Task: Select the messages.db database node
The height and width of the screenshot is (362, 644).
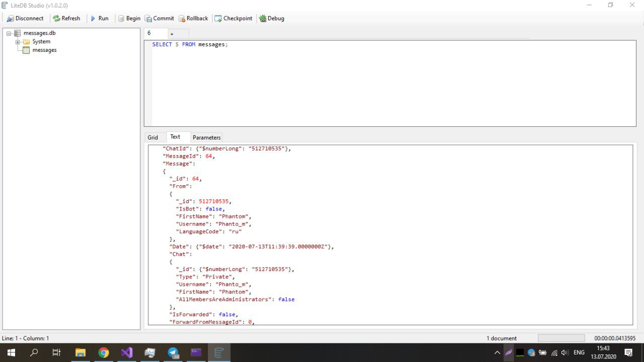Action: click(x=39, y=33)
